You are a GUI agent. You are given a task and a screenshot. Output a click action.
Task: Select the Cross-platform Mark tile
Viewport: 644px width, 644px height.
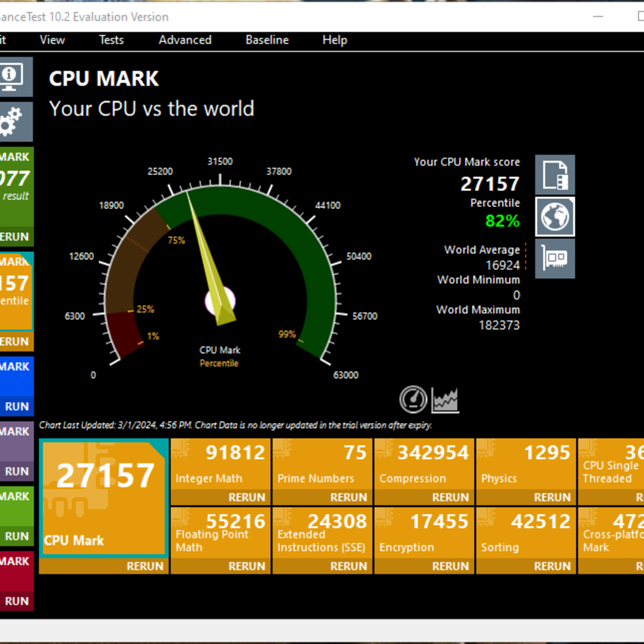coord(611,533)
